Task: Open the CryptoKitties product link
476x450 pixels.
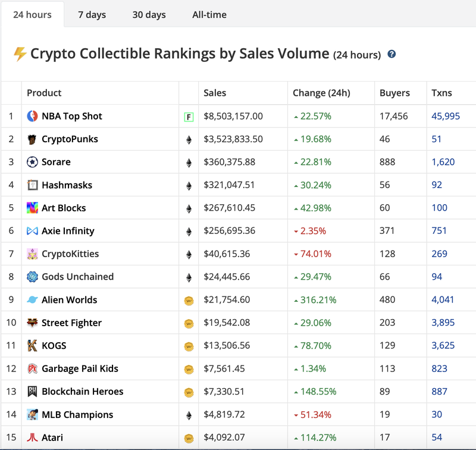Action: point(70,254)
